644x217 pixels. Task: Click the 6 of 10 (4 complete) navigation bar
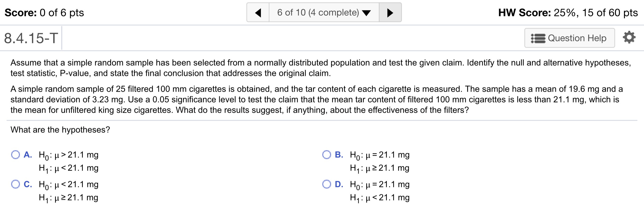tap(324, 12)
